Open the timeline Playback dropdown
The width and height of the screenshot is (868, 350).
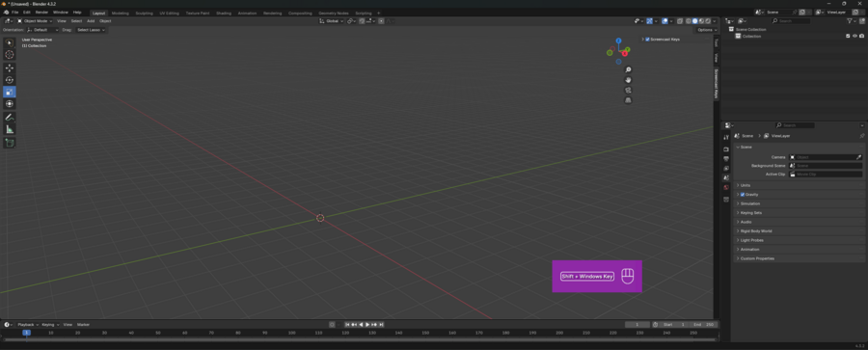27,325
